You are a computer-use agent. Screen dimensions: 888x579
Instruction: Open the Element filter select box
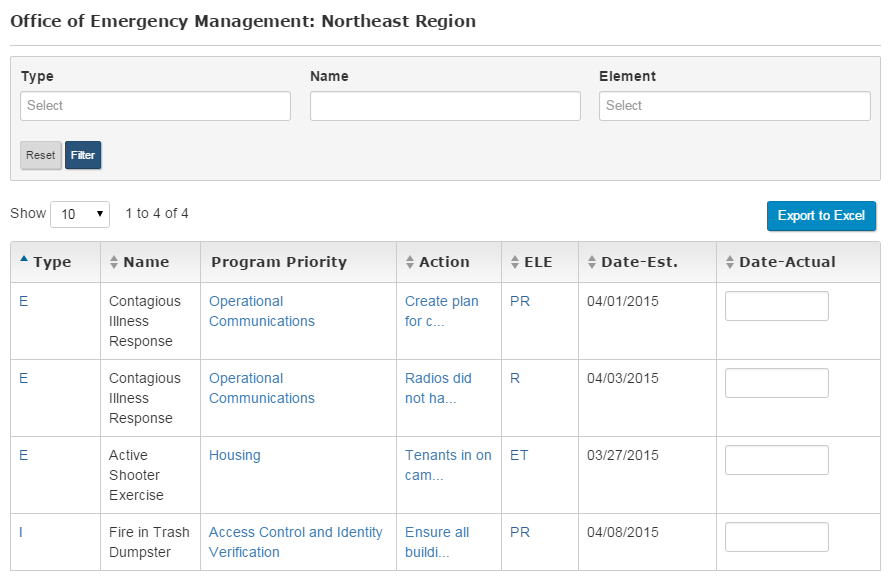[x=735, y=106]
